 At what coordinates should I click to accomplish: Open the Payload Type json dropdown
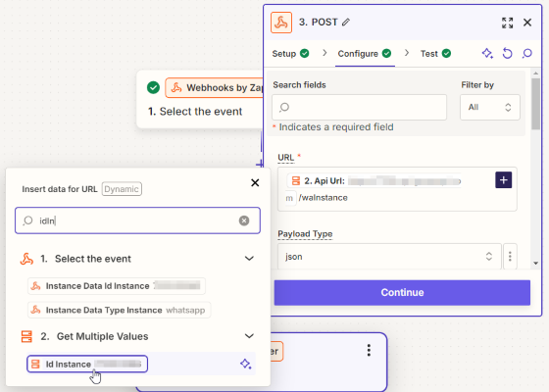coord(389,256)
